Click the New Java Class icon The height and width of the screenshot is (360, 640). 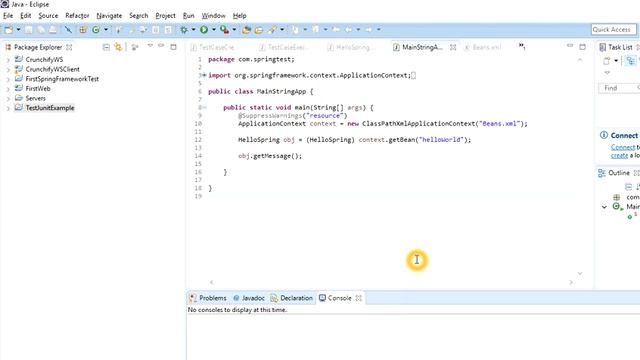tap(96, 30)
